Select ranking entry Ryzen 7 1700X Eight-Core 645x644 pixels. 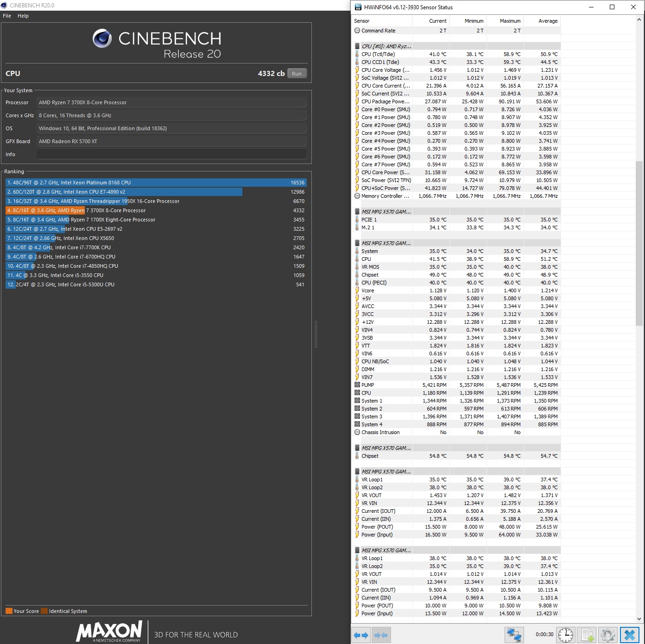[156, 220]
